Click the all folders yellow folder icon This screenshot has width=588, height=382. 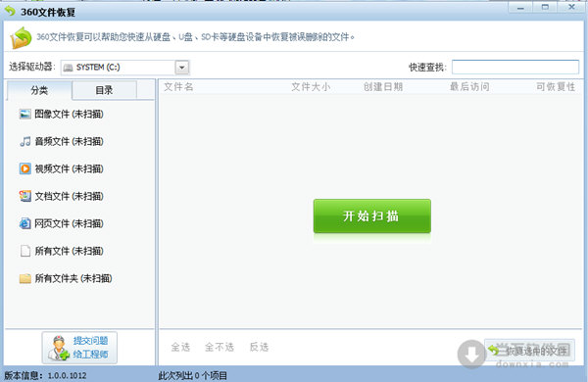(x=24, y=278)
